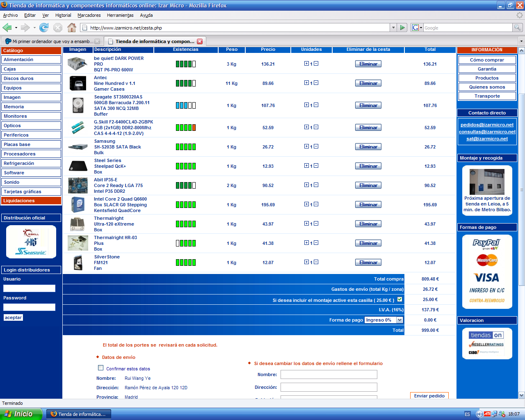
Task: Open the Forma de pago dropdown
Action: pos(384,320)
